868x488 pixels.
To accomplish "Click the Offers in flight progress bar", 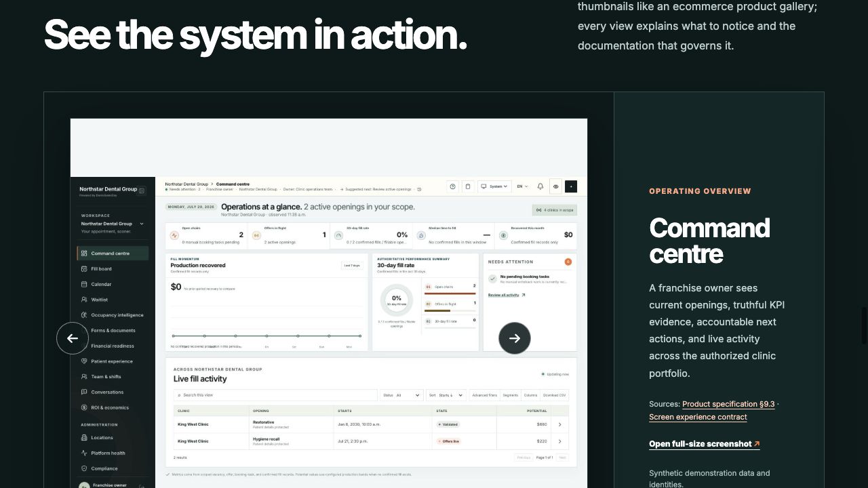I will point(450,311).
